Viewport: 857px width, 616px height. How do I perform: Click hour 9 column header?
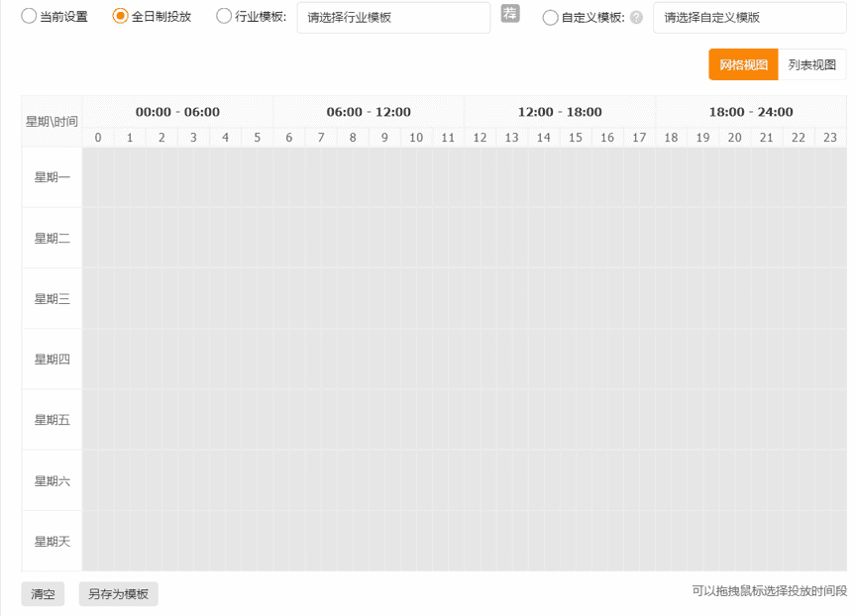[x=384, y=137]
